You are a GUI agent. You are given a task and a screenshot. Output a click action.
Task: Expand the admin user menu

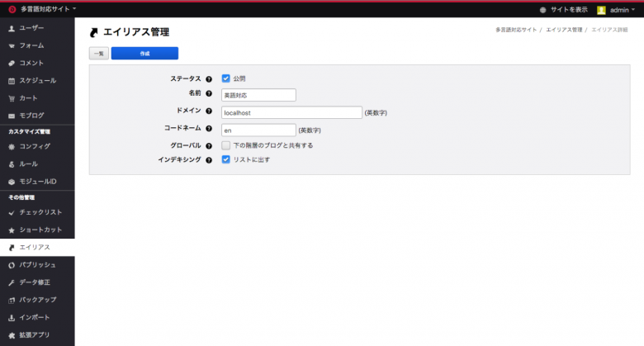point(622,9)
